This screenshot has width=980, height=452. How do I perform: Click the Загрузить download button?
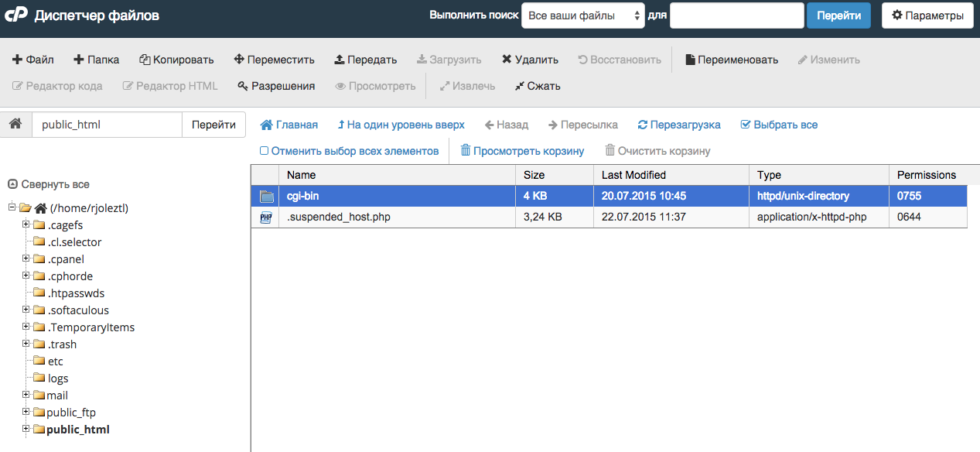449,60
